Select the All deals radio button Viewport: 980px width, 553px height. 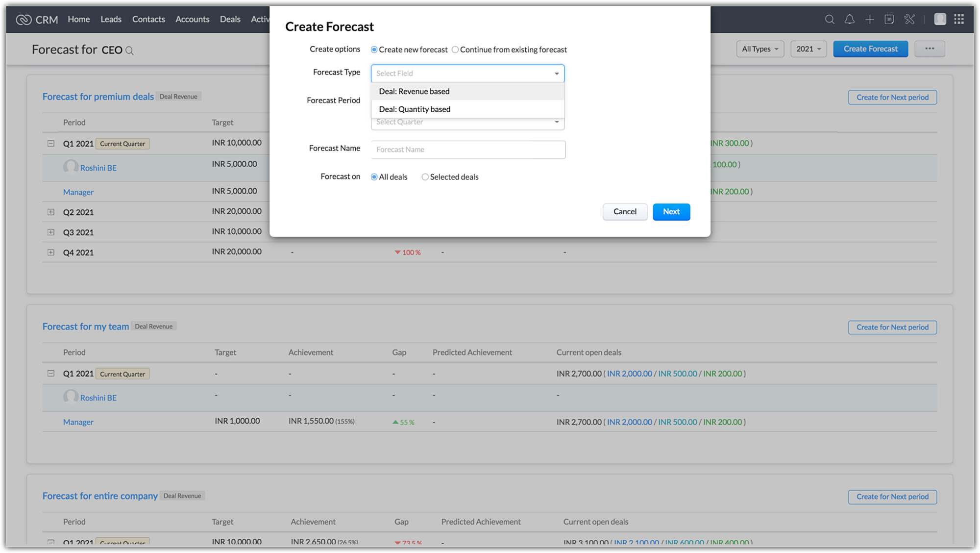(x=374, y=177)
